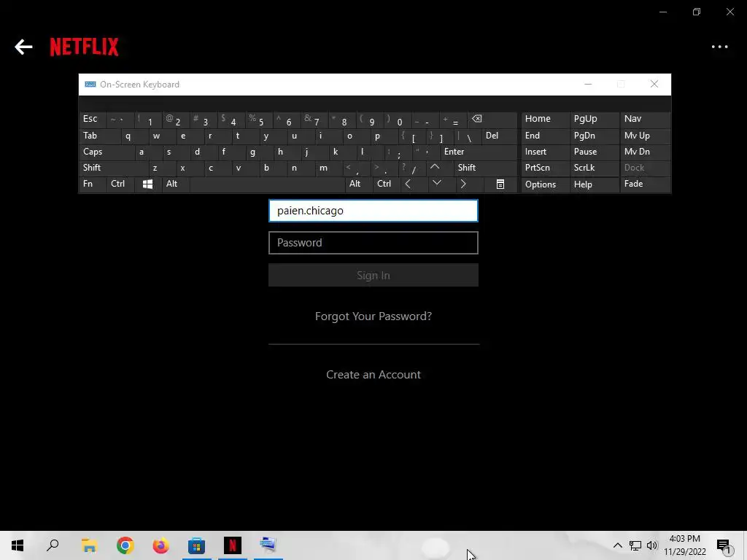Launch Firefox from the taskbar

tap(160, 545)
